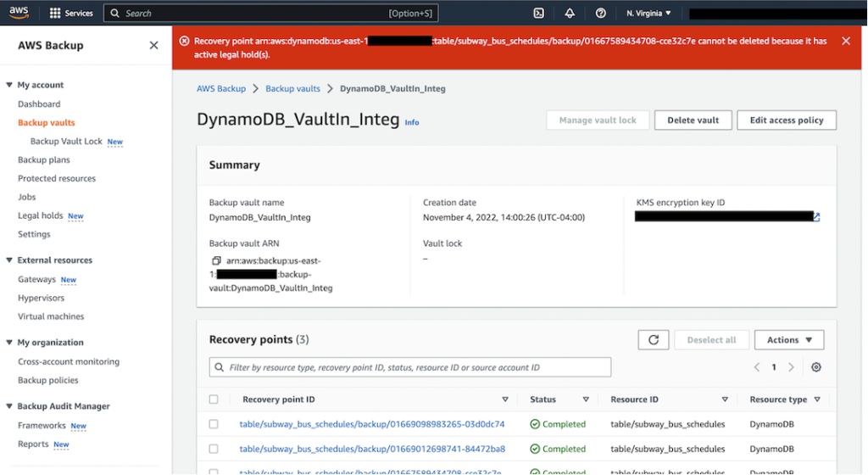Screen dimensions: 868x475
Task: Open recovery points table settings gear
Action: pyautogui.click(x=816, y=367)
